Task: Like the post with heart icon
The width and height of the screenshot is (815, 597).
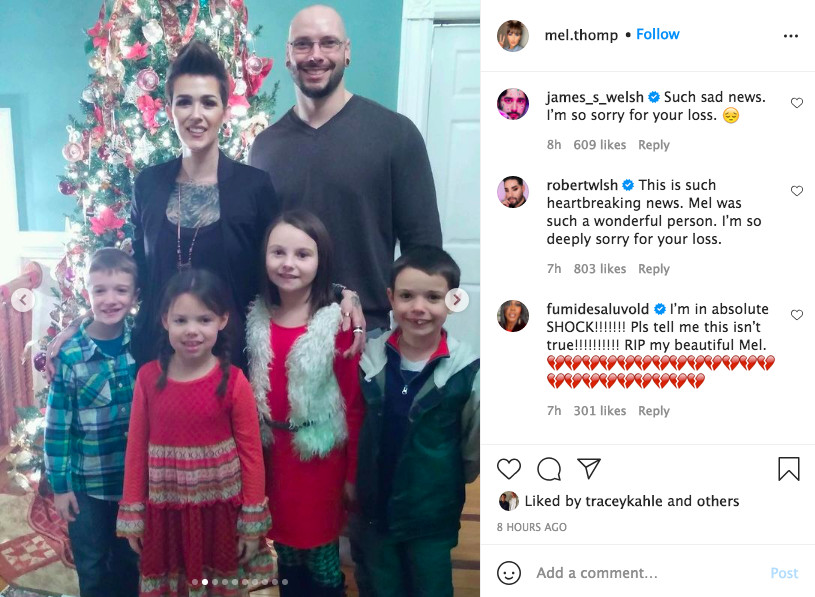Action: tap(508, 469)
